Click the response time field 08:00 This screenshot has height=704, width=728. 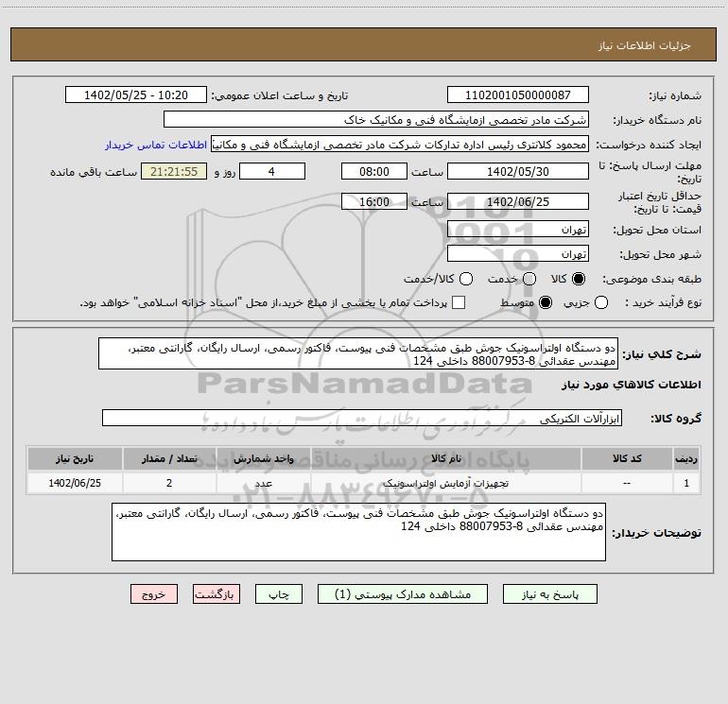(374, 171)
